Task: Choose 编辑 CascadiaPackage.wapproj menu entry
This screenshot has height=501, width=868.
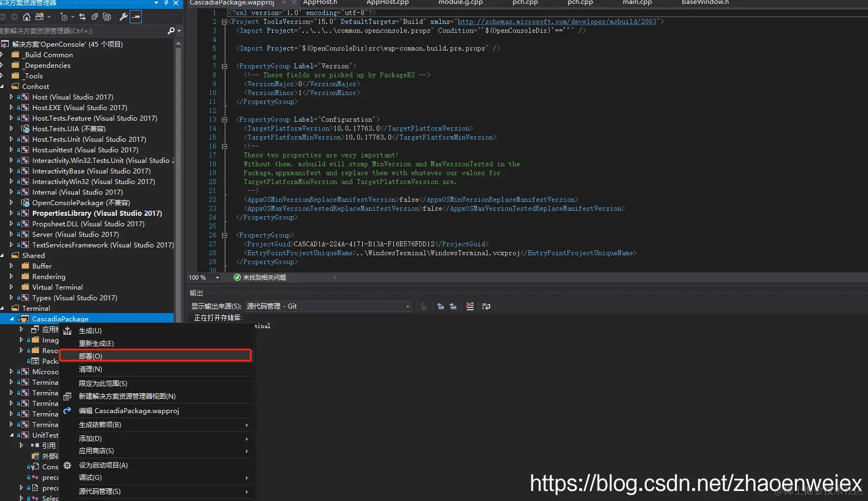Action: pos(156,411)
